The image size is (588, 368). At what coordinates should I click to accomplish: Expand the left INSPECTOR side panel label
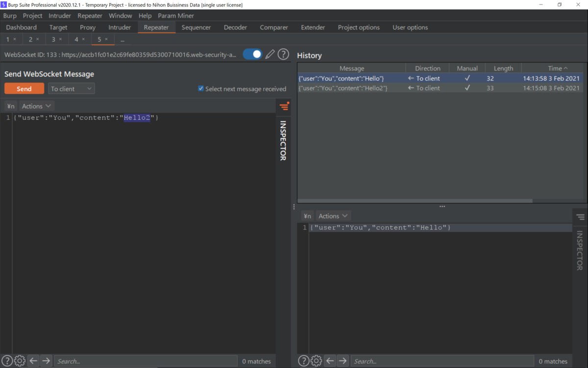coord(283,141)
